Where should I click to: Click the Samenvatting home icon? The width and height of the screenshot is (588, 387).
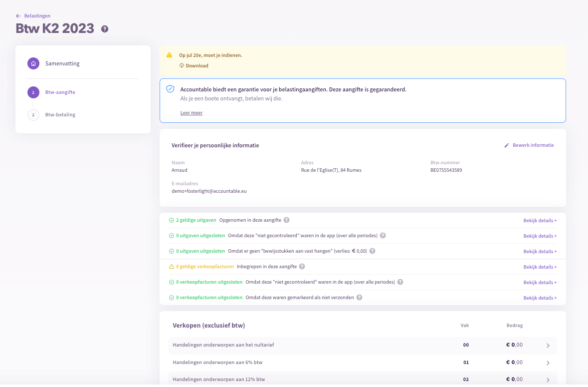(x=33, y=63)
